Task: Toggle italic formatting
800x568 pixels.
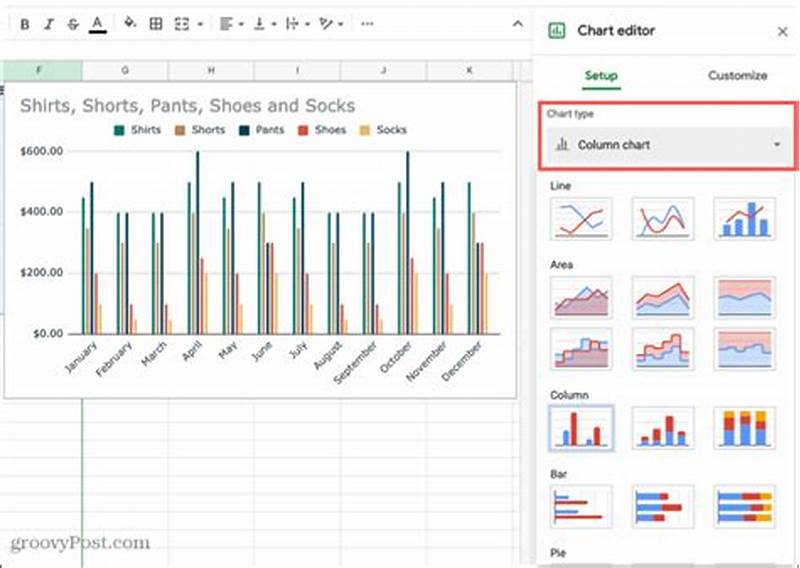Action: (49, 24)
